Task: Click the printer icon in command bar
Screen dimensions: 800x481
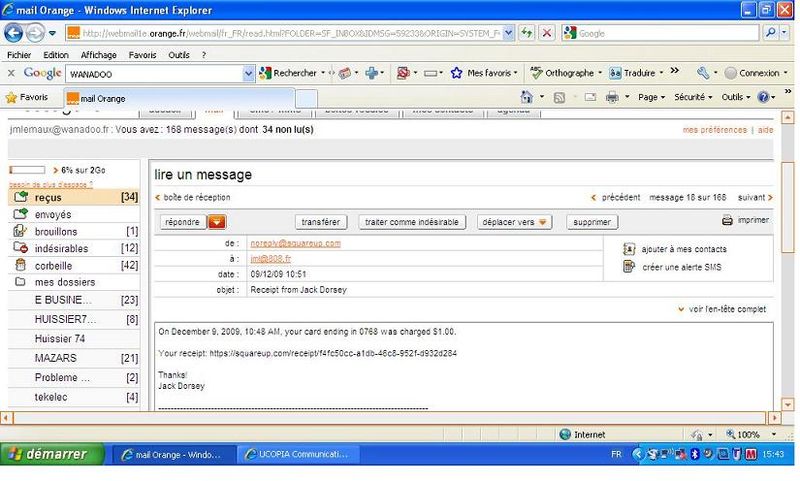Action: (612, 97)
